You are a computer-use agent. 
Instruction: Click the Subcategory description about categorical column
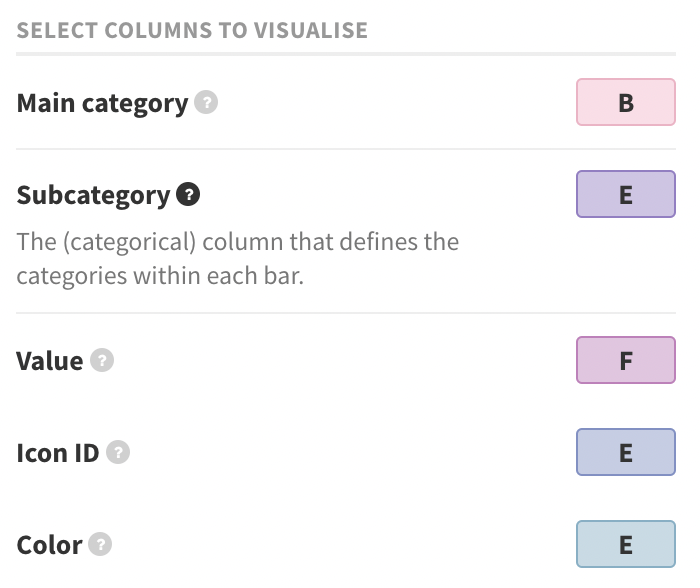pyautogui.click(x=238, y=259)
